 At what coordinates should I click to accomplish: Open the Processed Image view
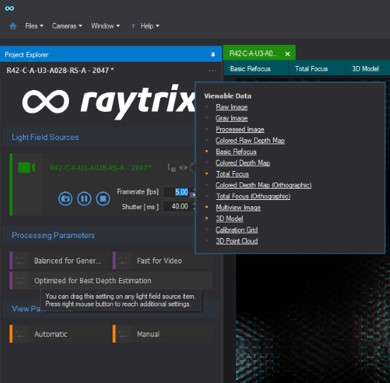pos(240,129)
